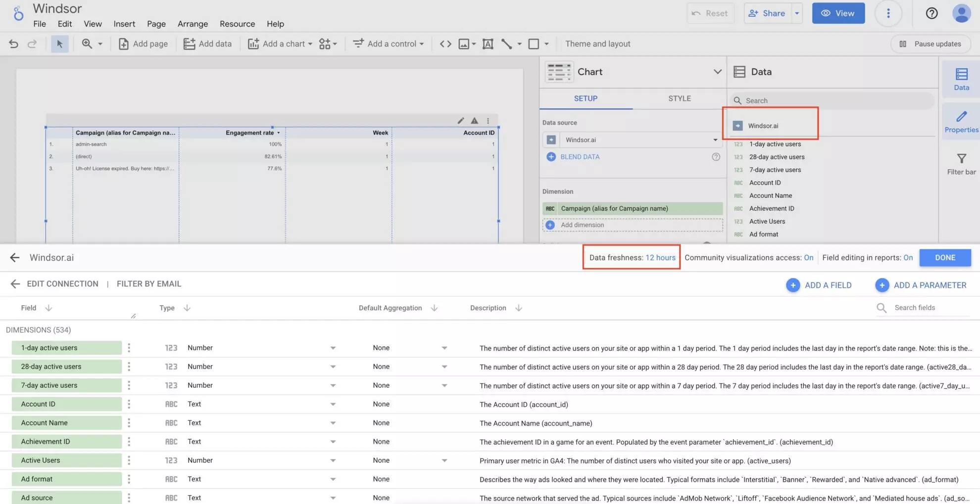Open the Add a chart dropdown
980x504 pixels.
click(280, 44)
